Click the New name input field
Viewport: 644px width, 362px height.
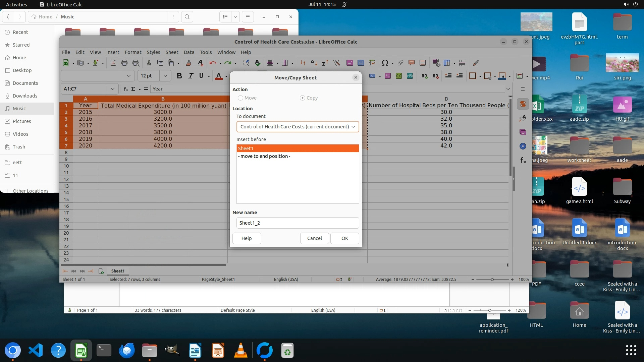(x=298, y=223)
